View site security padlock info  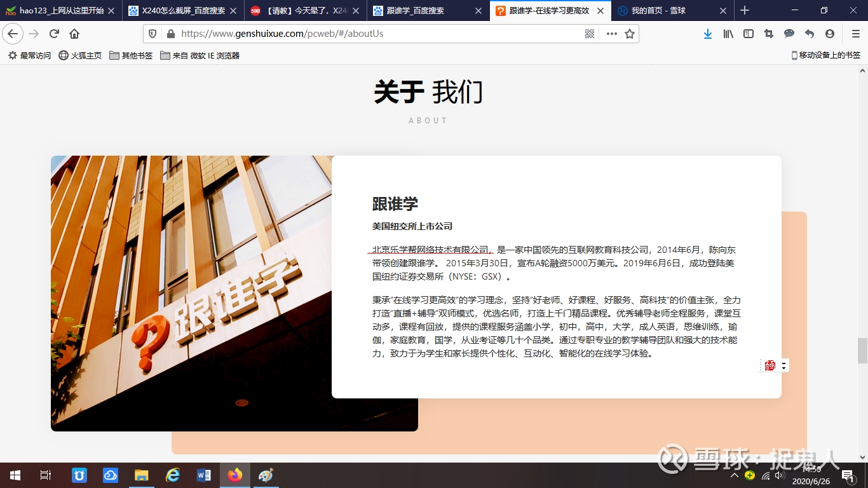pos(170,34)
